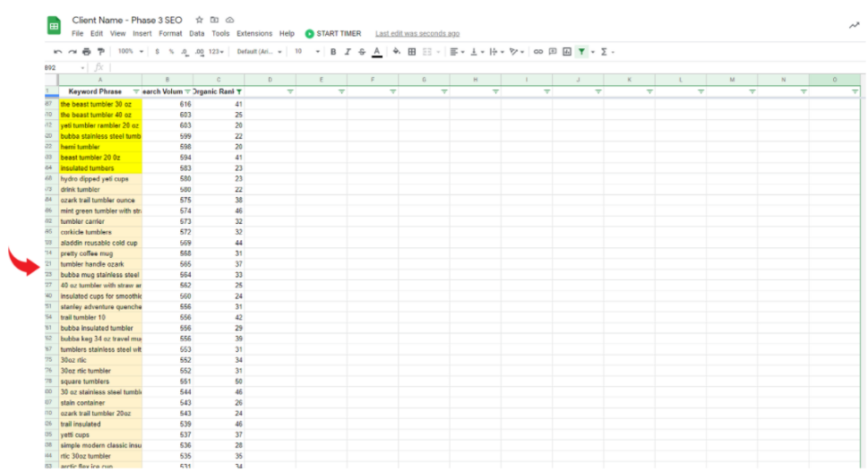The height and width of the screenshot is (472, 868).
Task: Print the spreadsheet
Action: 86,51
